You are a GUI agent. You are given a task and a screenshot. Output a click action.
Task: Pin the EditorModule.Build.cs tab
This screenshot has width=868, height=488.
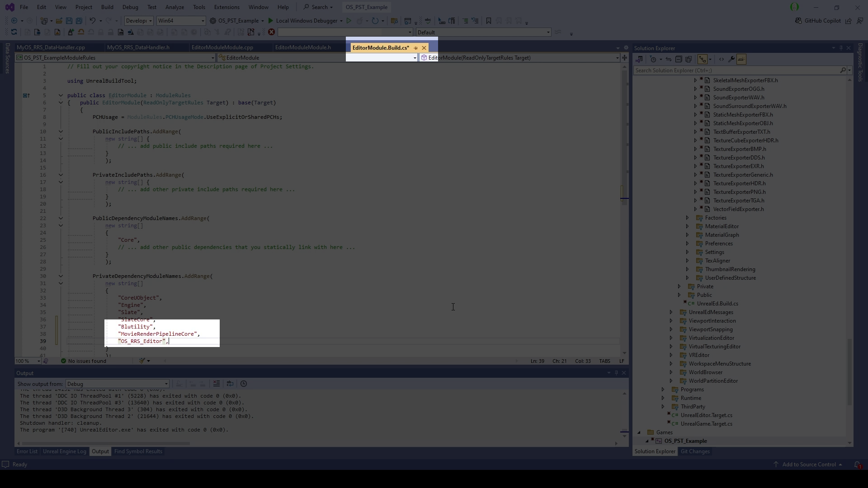415,48
